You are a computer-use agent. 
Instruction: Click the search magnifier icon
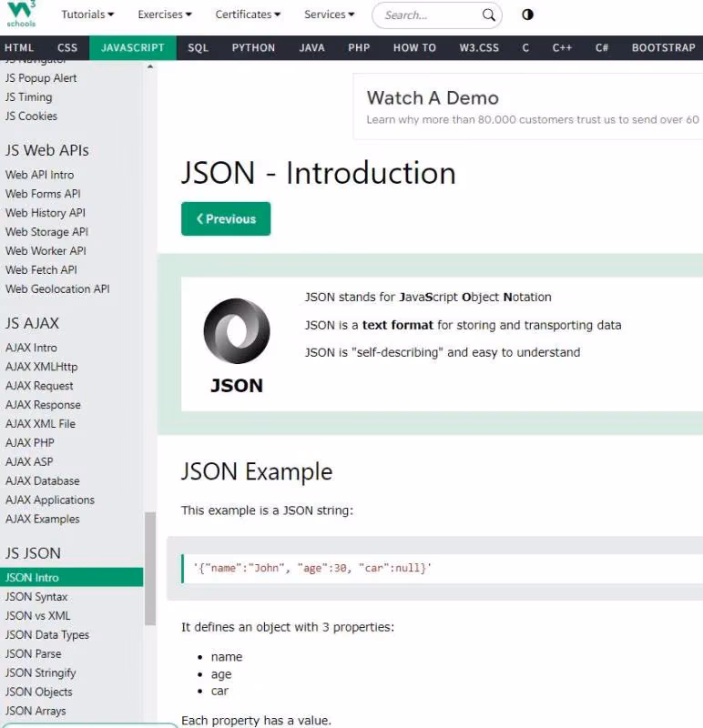(x=488, y=15)
